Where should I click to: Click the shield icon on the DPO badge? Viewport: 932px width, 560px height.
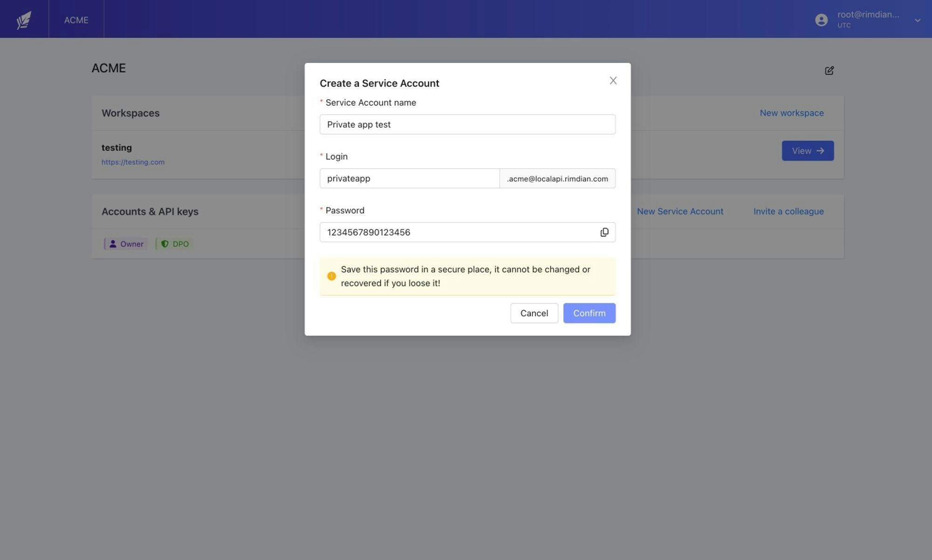pyautogui.click(x=165, y=244)
